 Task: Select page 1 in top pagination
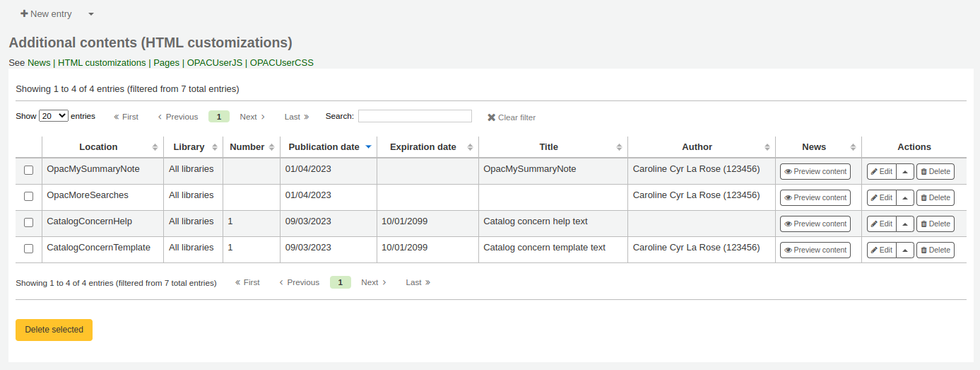click(x=219, y=117)
